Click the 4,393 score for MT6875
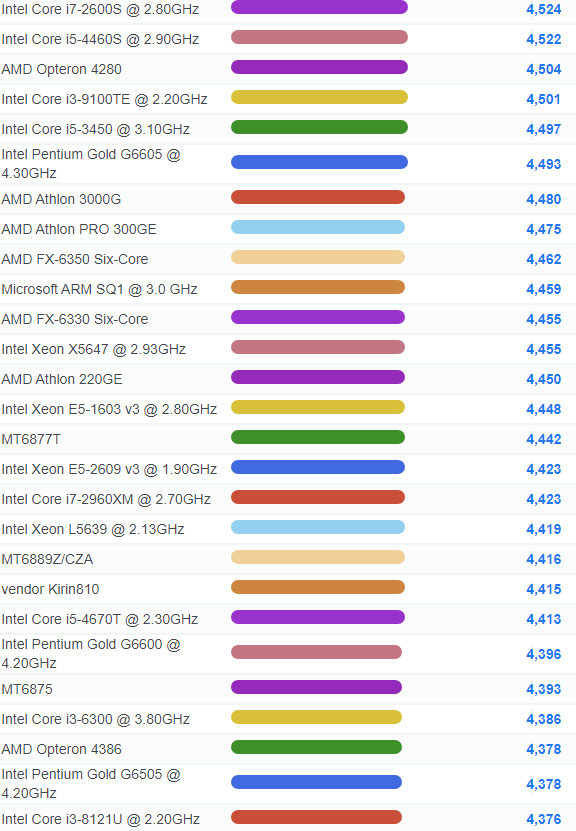The image size is (576, 831). [543, 689]
